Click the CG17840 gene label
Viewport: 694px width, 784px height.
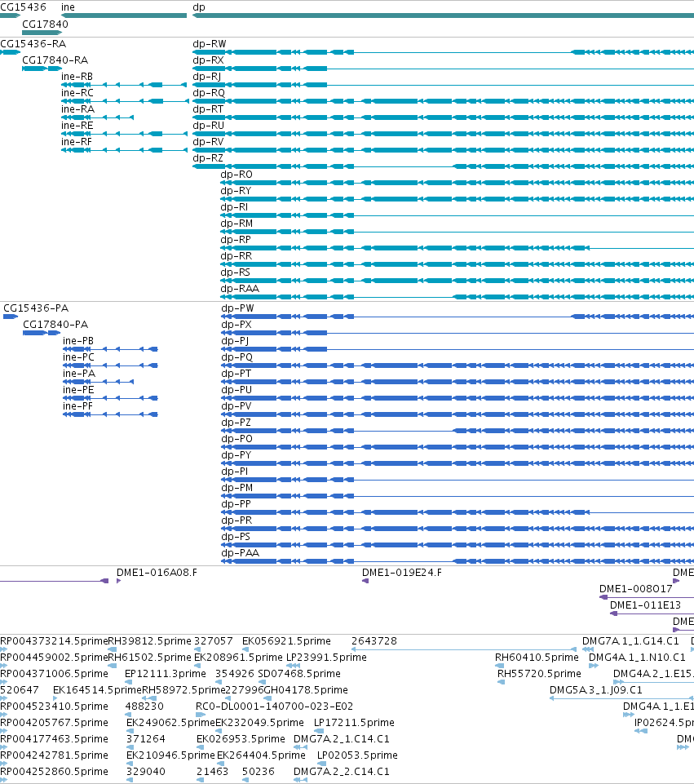tap(45, 24)
